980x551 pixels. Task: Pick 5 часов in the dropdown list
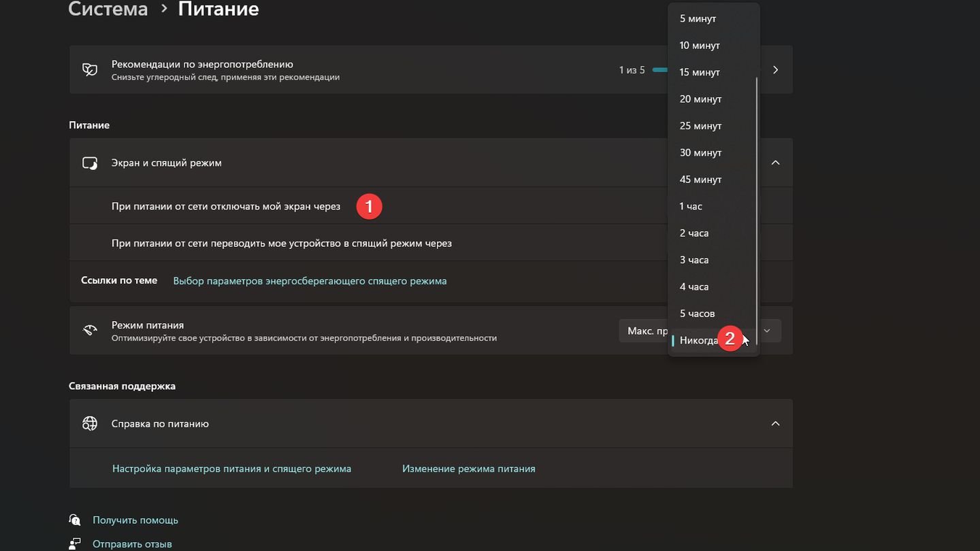(x=713, y=314)
